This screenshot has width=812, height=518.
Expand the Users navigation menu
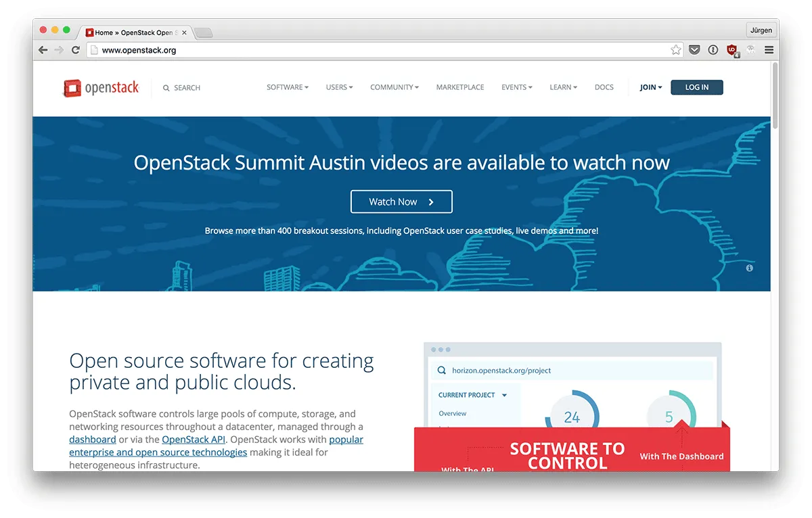[x=339, y=87]
